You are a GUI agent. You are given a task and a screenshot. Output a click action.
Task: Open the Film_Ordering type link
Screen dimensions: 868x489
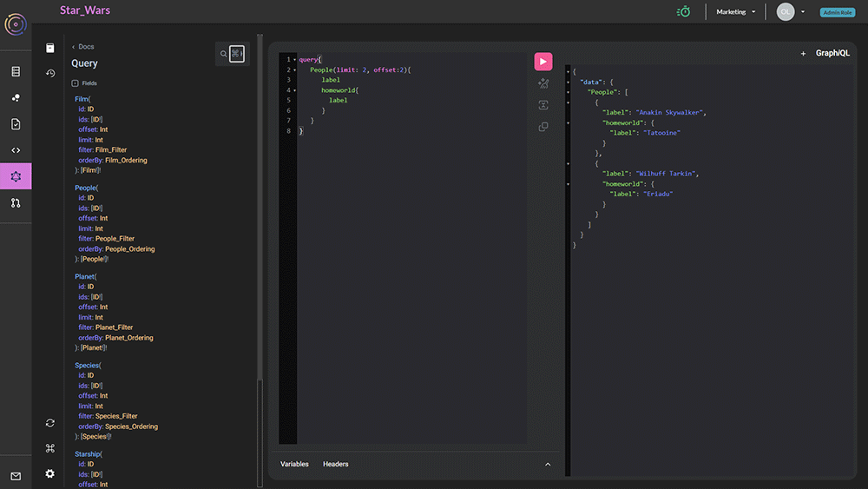point(126,161)
